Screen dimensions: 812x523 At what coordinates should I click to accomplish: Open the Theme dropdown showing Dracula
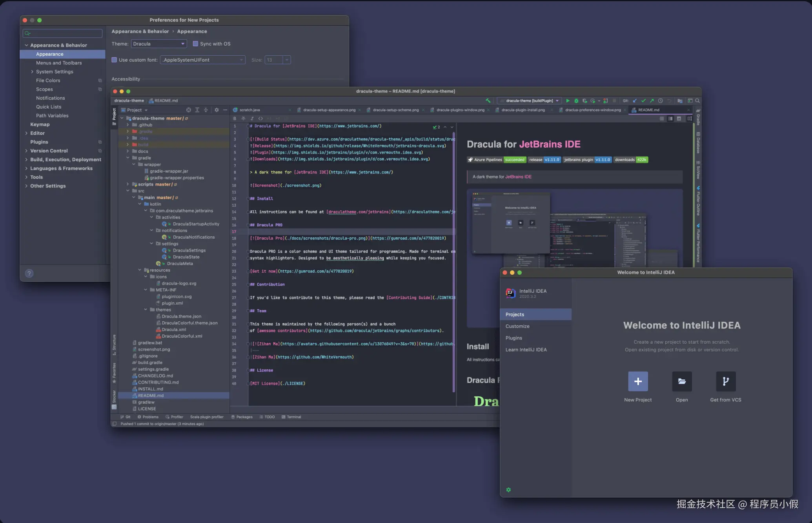[x=158, y=44]
